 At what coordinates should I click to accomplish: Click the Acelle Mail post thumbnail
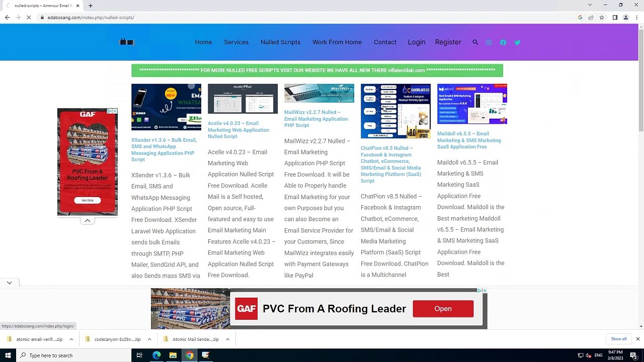pyautogui.click(x=243, y=99)
